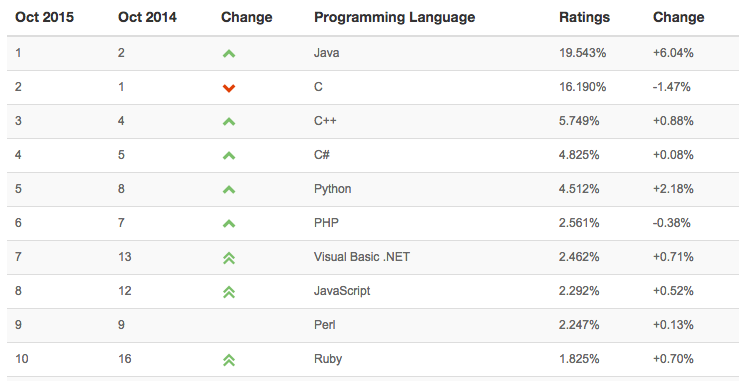Click the 2.247% rating value

tap(579, 325)
